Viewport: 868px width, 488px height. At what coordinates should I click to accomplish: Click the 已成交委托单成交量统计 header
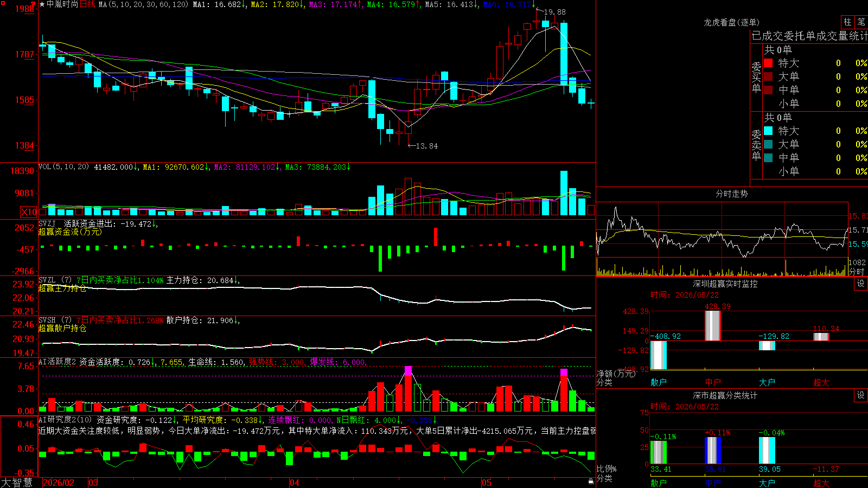[x=809, y=36]
